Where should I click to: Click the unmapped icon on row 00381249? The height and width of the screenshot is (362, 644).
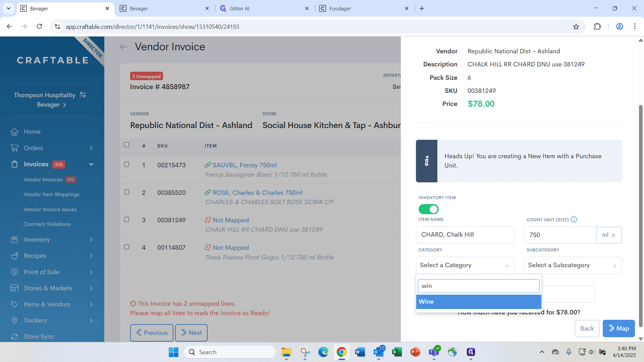(x=208, y=220)
